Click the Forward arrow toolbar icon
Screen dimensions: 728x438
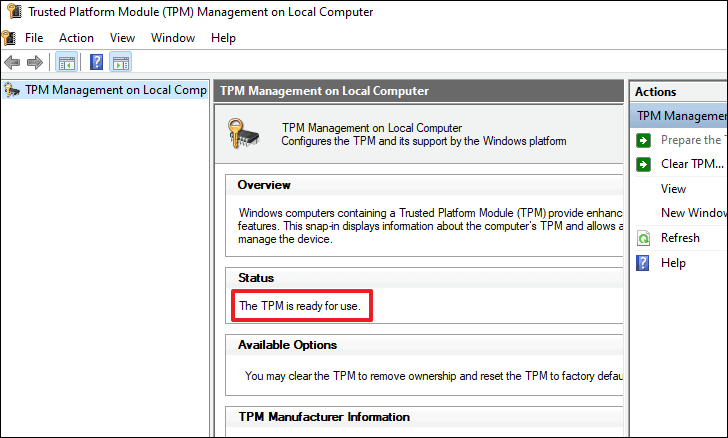point(35,62)
